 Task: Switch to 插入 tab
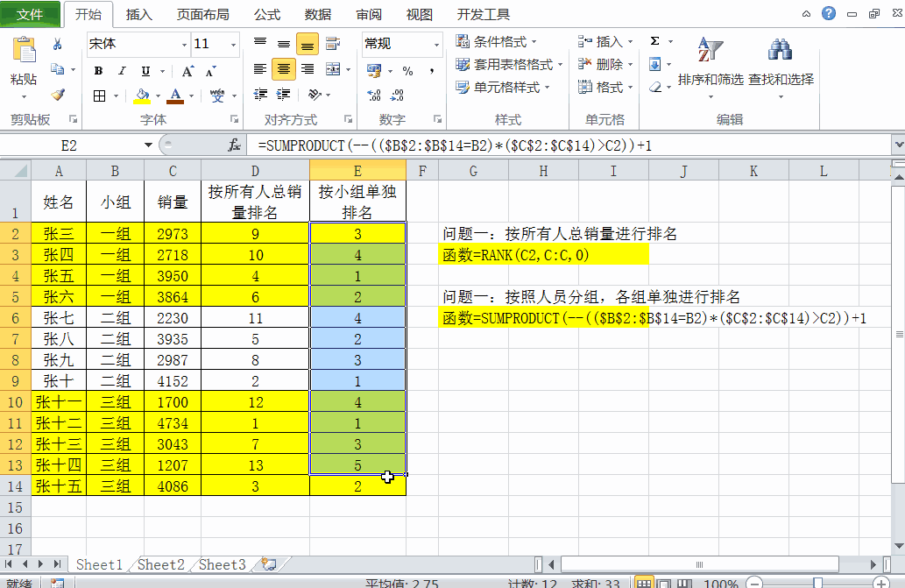(139, 14)
